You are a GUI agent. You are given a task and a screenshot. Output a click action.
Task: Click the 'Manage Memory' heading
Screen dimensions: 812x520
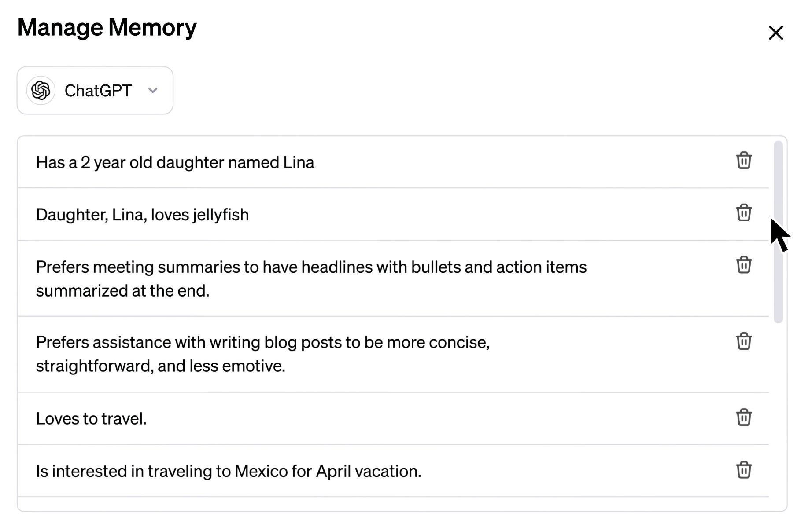107,28
